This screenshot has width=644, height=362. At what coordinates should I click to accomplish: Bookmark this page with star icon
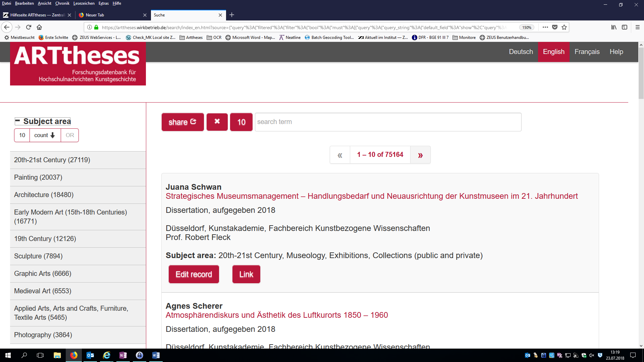click(564, 27)
